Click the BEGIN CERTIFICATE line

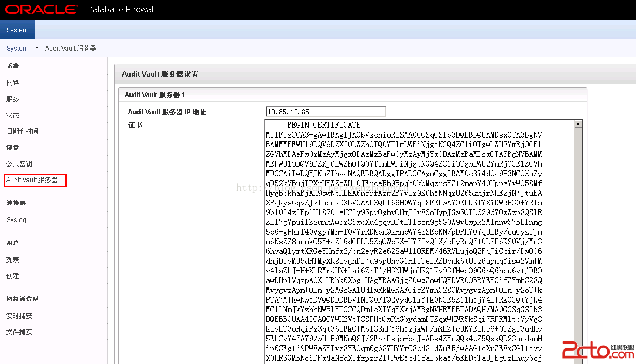coord(325,125)
